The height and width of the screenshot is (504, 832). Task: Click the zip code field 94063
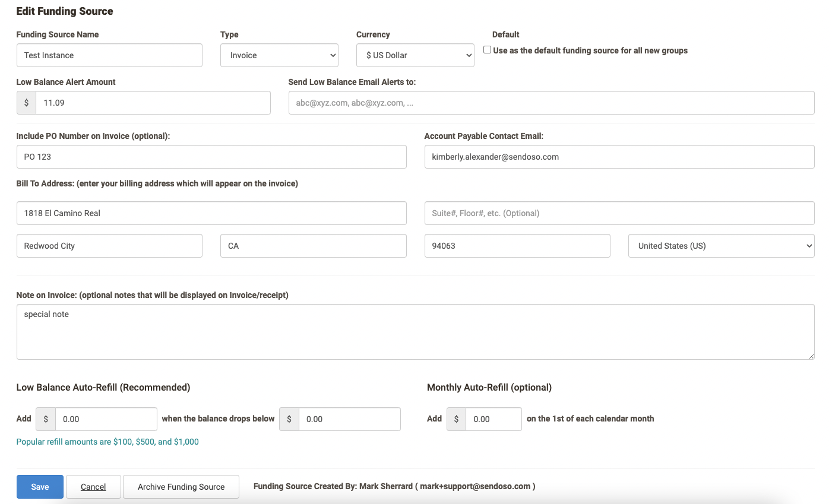click(517, 246)
